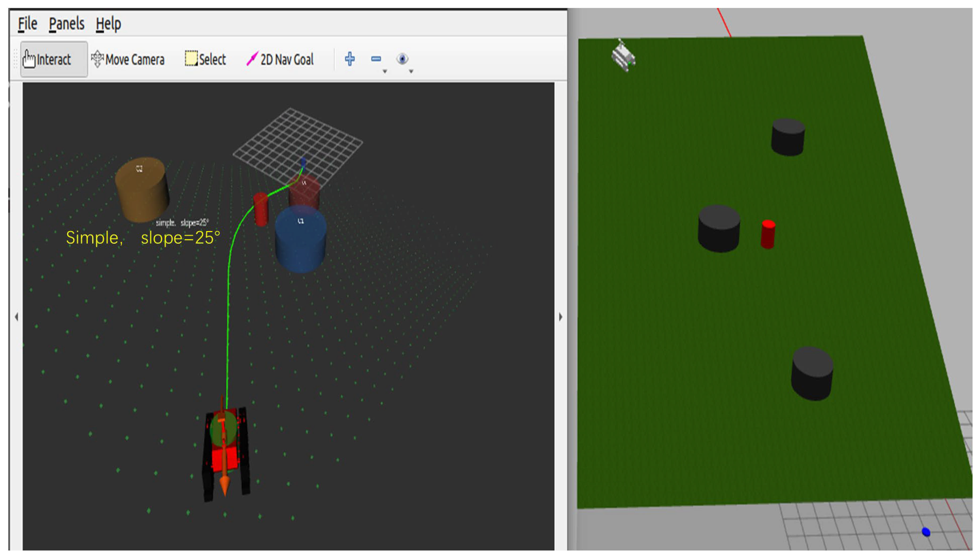Select the Interact tool hand icon
Screen dimensions: 980x559
tap(28, 59)
